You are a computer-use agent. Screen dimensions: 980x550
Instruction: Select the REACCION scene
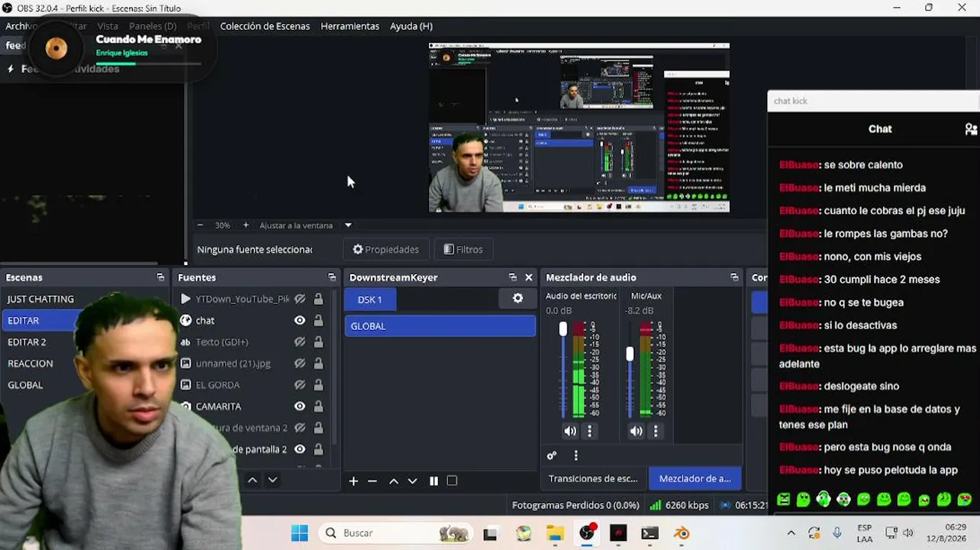pyautogui.click(x=31, y=363)
